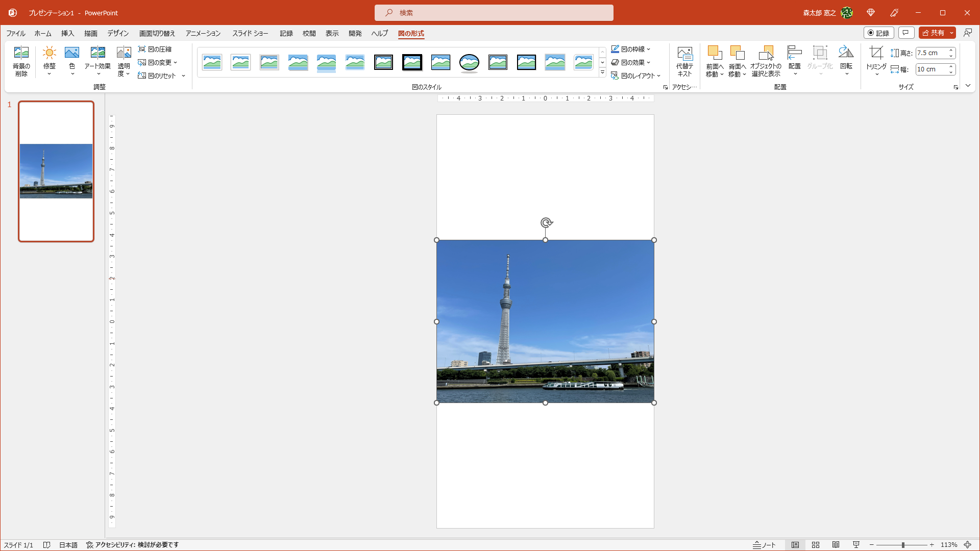Open the 代替テキスト alt text pane
This screenshot has height=551, width=980.
point(684,61)
